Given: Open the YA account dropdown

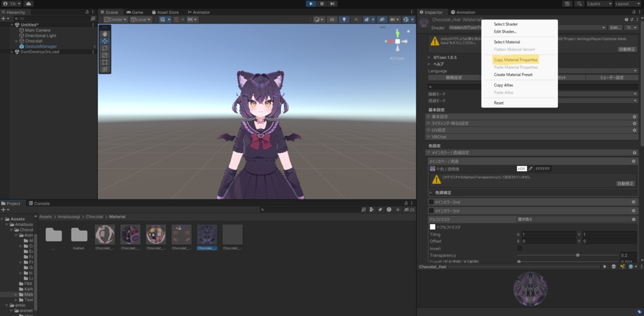Looking at the screenshot, I should (x=12, y=4).
